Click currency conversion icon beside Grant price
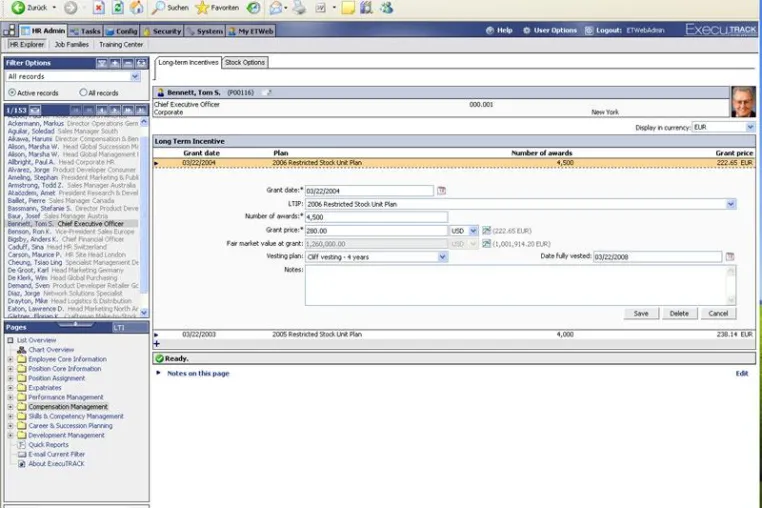 (486, 231)
